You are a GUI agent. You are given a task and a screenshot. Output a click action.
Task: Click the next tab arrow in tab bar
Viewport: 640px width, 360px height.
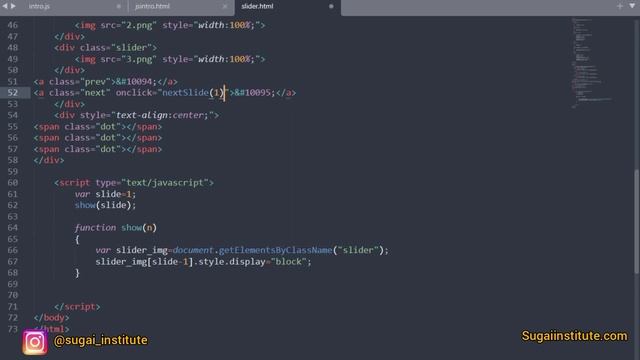13,6
